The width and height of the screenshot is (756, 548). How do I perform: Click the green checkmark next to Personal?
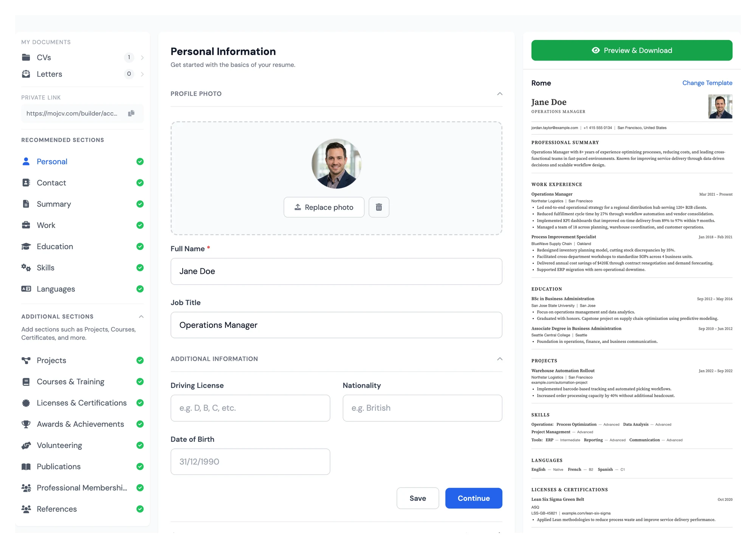[x=140, y=162]
